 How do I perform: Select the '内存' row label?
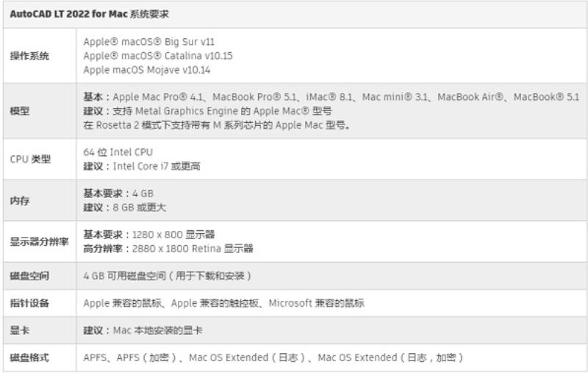[x=20, y=200]
